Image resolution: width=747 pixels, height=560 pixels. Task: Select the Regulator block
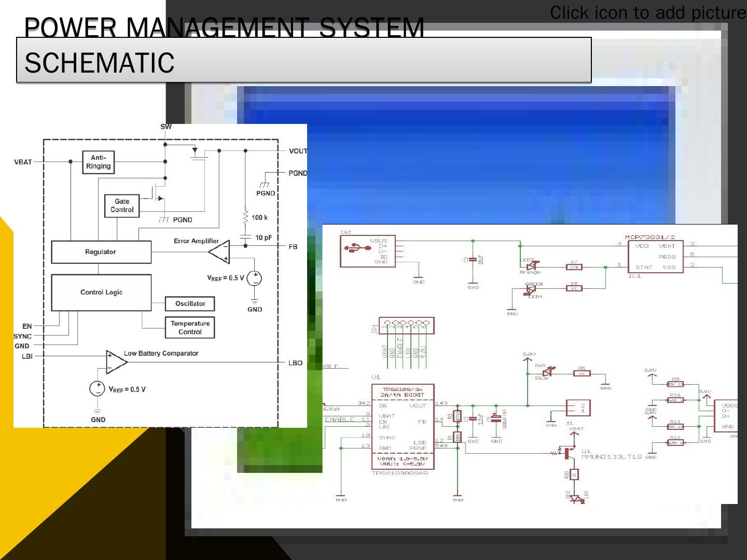101,252
